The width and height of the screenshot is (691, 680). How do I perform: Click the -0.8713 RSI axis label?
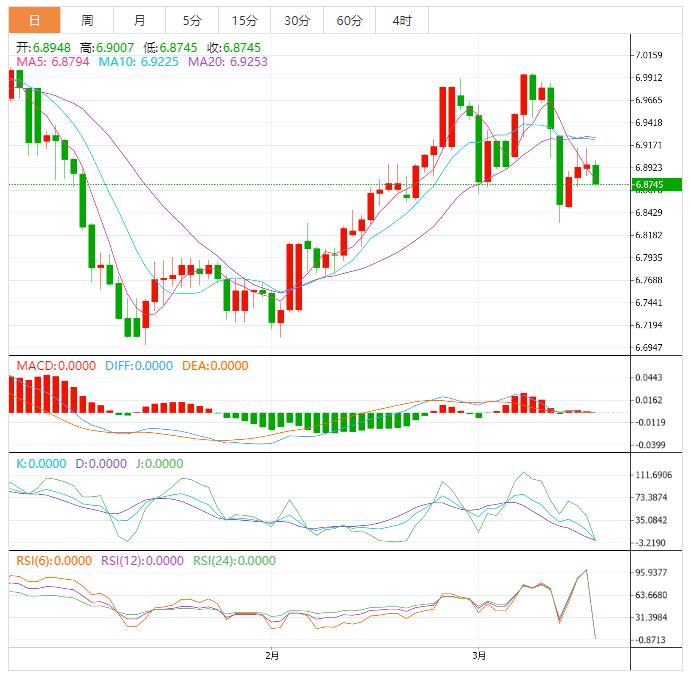point(650,640)
